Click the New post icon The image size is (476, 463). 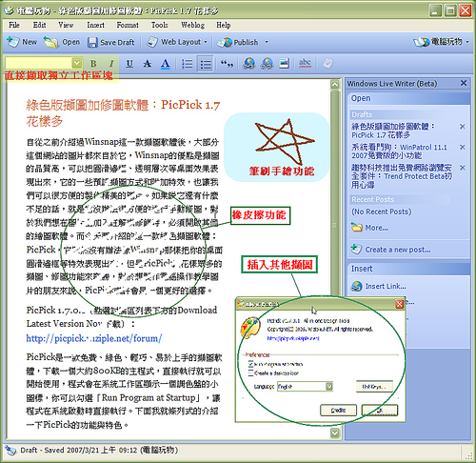(x=13, y=42)
